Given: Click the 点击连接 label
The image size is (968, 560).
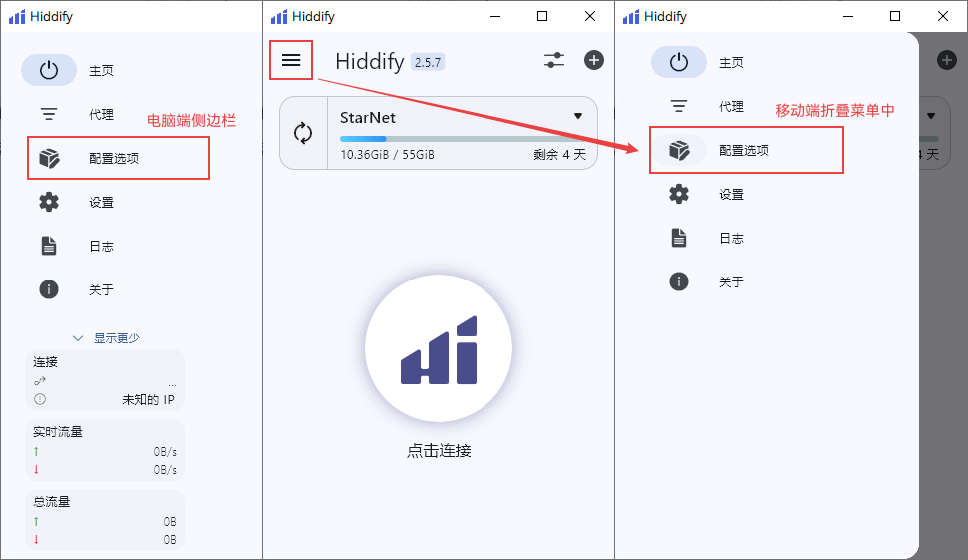Looking at the screenshot, I should coord(439,451).
